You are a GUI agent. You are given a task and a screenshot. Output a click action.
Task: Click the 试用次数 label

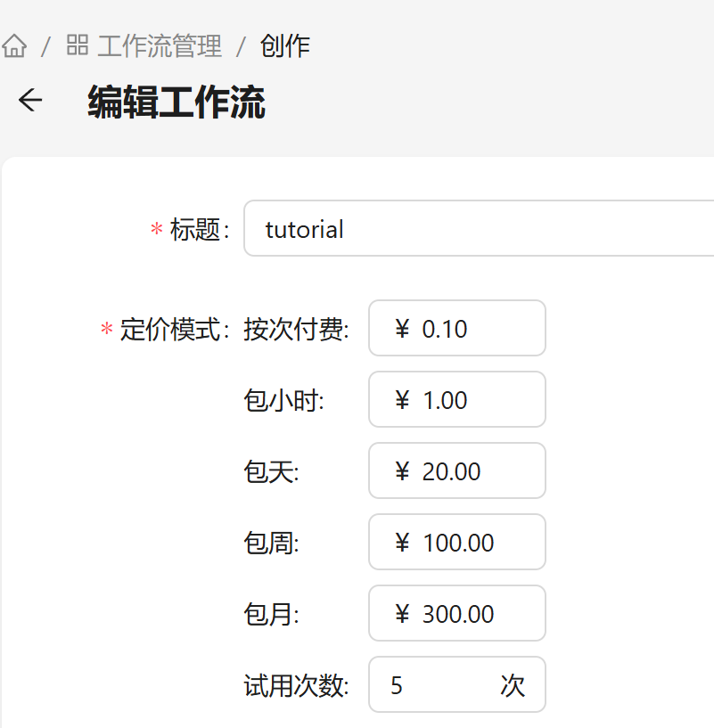[296, 686]
